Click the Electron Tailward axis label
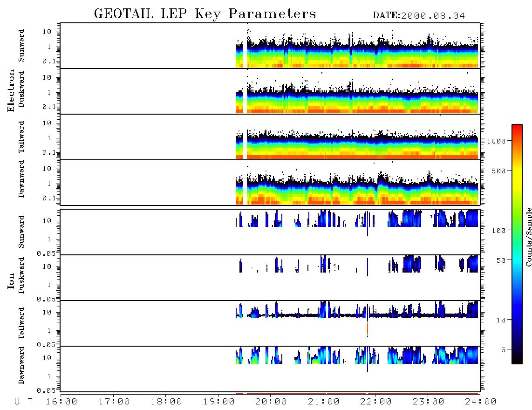This screenshot has width=532, height=410. pyautogui.click(x=21, y=137)
